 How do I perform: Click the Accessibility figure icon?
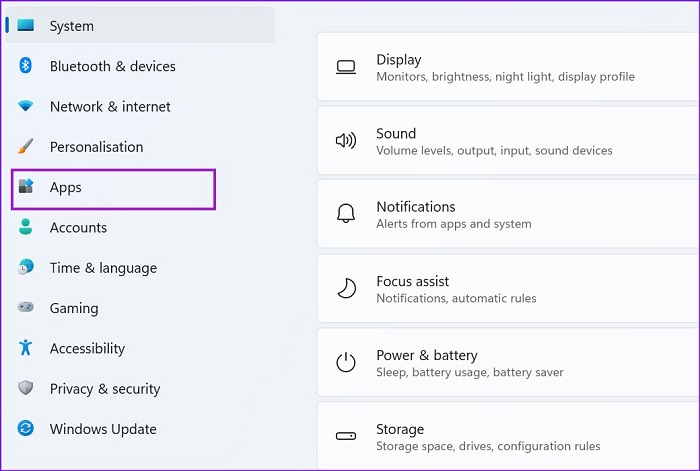(x=25, y=347)
